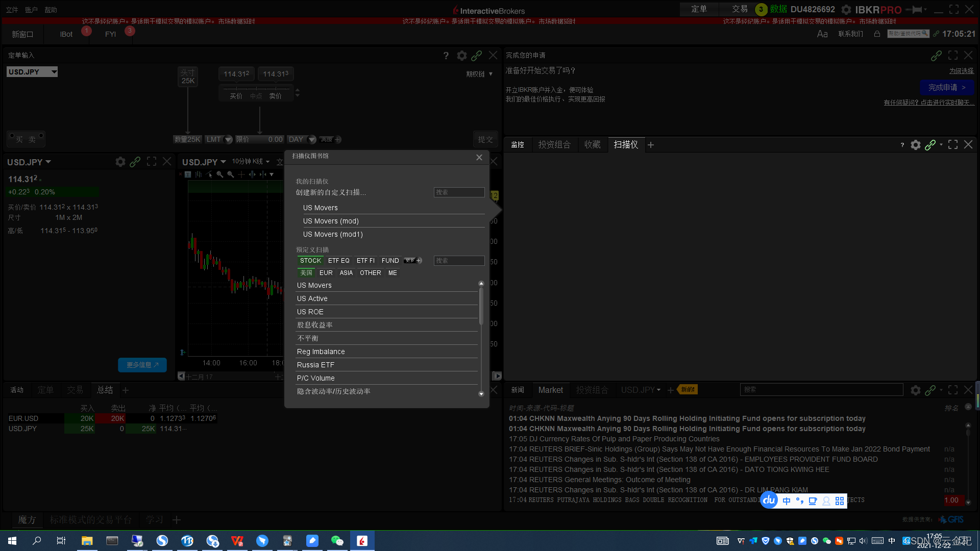980x551 pixels.
Task: Select the ETF EQ instrument filter
Action: [x=338, y=261]
